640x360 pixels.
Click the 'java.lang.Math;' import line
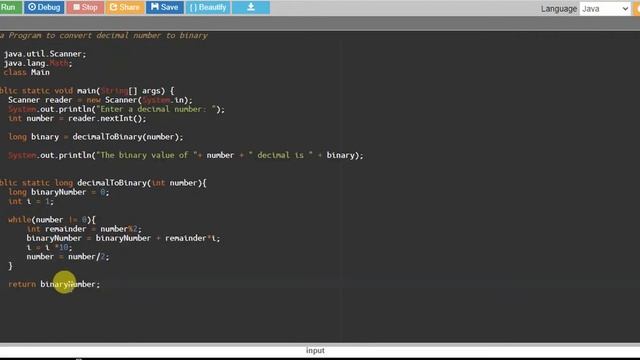38,63
